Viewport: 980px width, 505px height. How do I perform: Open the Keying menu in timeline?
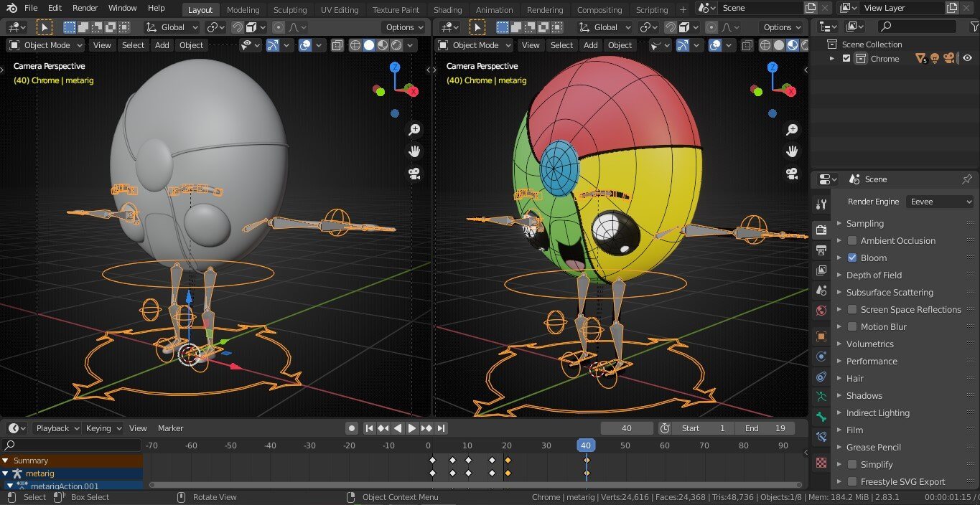103,428
